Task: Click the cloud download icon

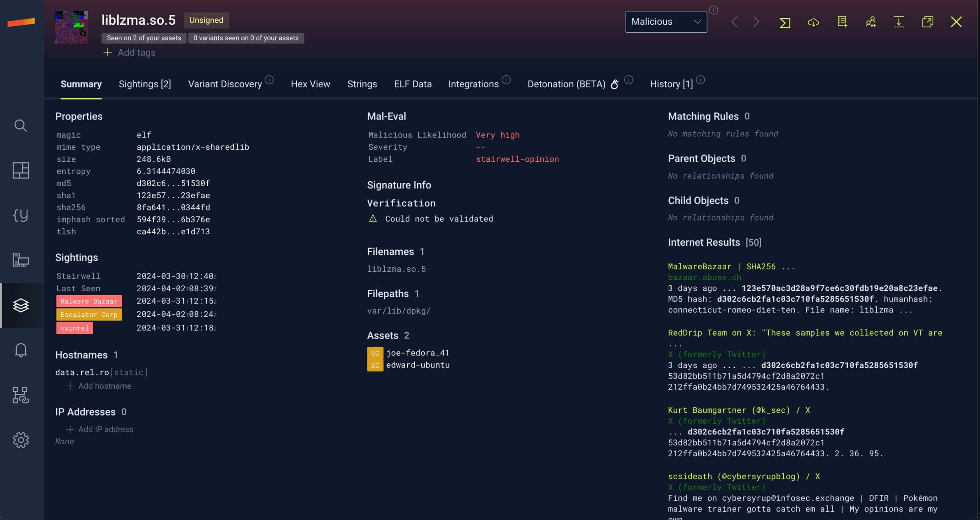Action: click(813, 22)
